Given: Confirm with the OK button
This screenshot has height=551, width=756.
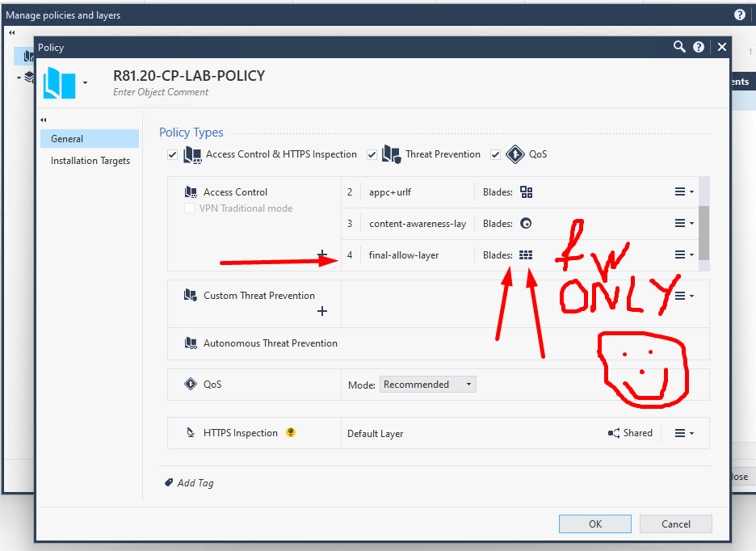Looking at the screenshot, I should click(x=595, y=524).
